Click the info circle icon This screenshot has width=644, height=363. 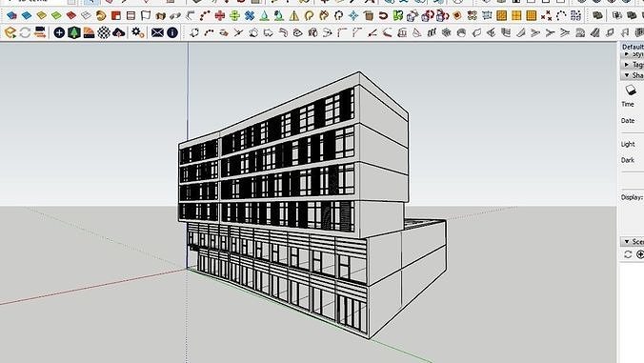click(x=172, y=32)
